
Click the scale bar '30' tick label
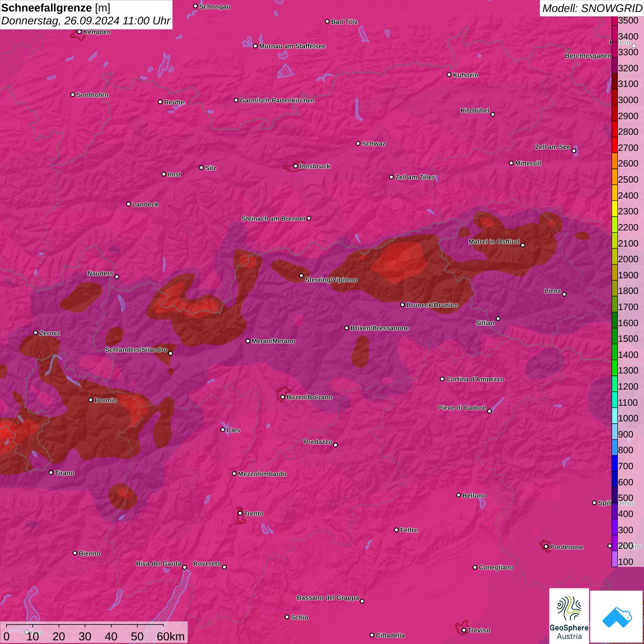(85, 636)
